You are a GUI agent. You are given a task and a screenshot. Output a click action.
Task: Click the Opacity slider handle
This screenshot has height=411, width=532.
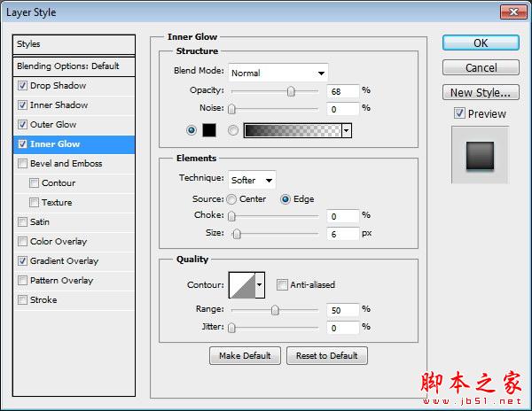291,91
